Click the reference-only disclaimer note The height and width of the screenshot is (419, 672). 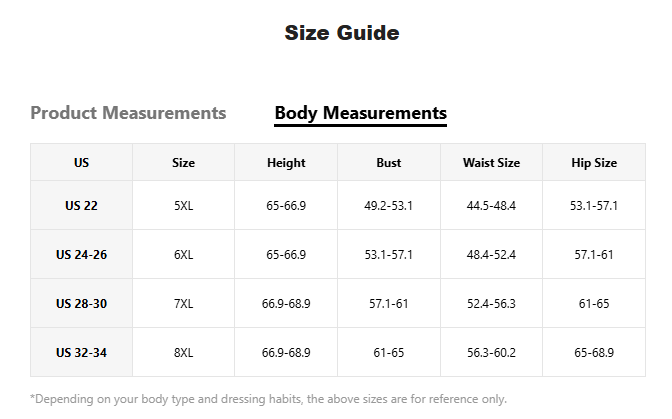tap(268, 399)
